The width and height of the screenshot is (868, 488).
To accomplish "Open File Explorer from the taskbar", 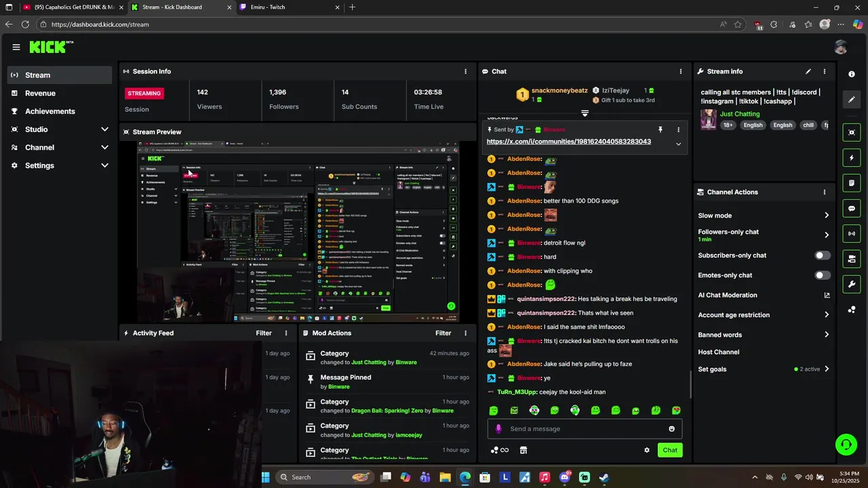I will pos(445,477).
